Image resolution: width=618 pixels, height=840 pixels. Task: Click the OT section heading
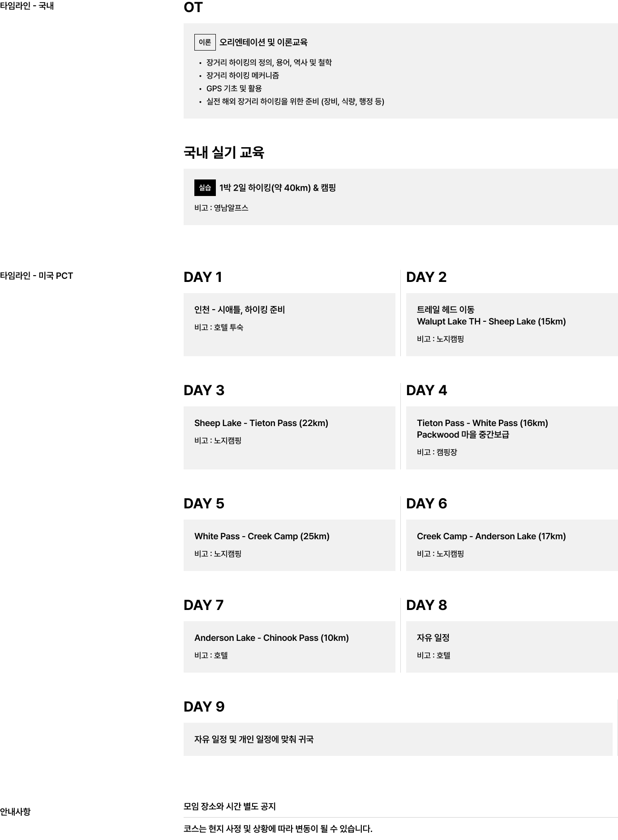pyautogui.click(x=193, y=8)
